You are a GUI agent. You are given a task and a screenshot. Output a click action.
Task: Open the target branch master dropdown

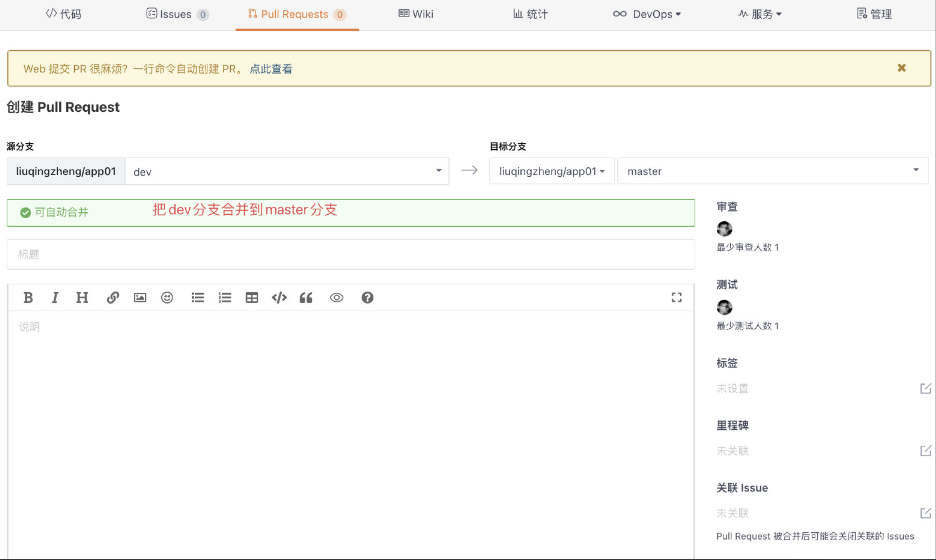coord(773,171)
